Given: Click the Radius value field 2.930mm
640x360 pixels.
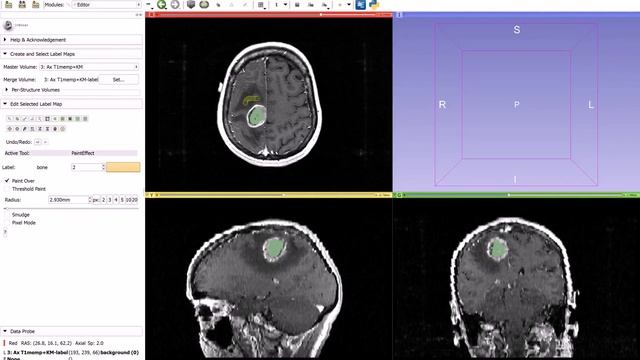Looking at the screenshot, I should [70, 200].
